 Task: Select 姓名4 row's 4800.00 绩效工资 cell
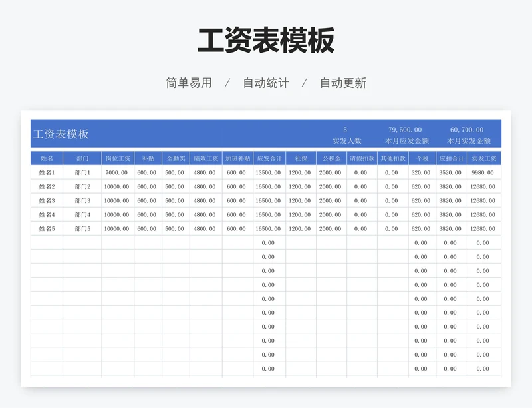coord(206,215)
